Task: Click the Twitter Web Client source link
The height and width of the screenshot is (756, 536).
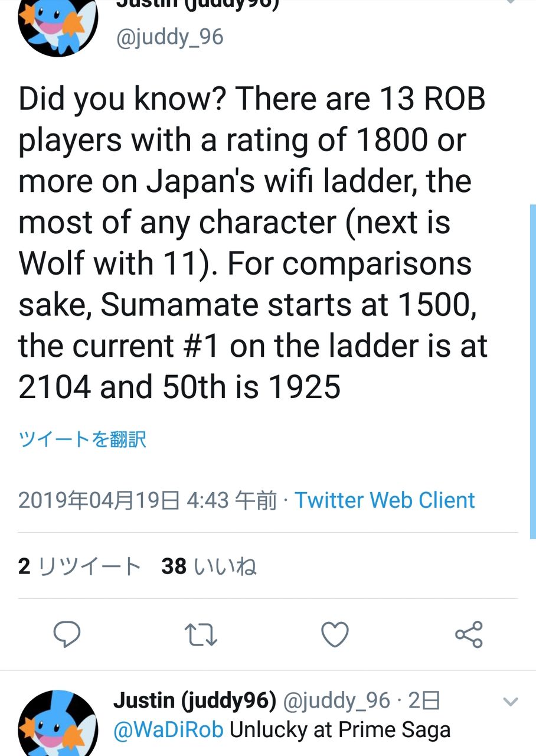Action: pyautogui.click(x=385, y=500)
